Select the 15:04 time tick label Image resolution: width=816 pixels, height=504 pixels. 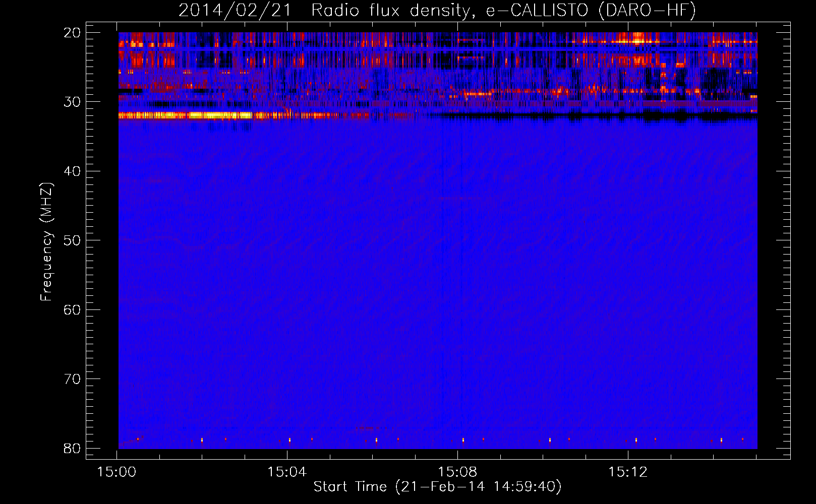click(x=287, y=472)
